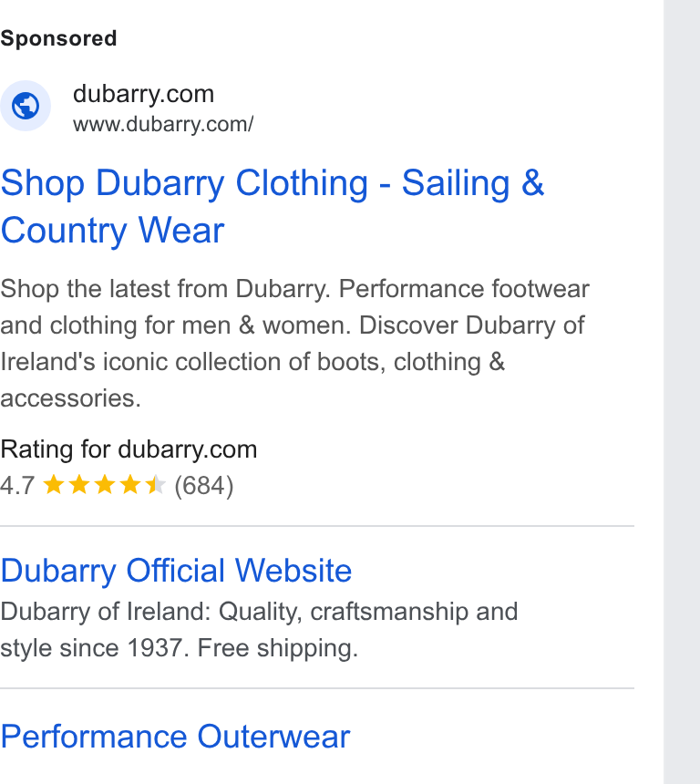Click the accessories line in the description
This screenshot has height=784, width=700.
(x=70, y=399)
